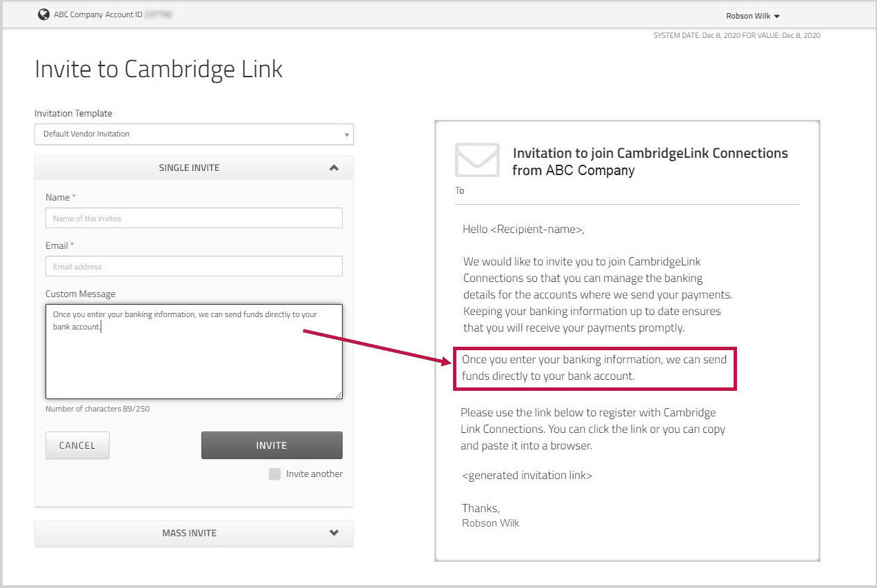Click the ABC Company Account ID text
This screenshot has width=877, height=588.
(x=98, y=14)
